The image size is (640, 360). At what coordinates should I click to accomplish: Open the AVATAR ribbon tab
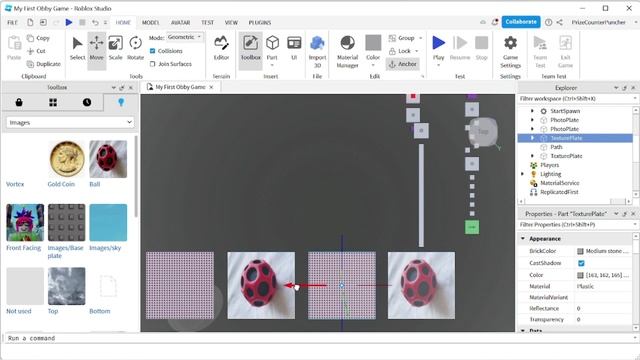pos(180,22)
